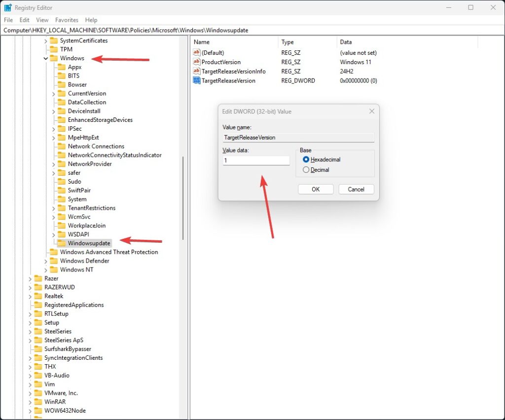Select the TargetReleaseVersion DWORD icon

tap(196, 80)
